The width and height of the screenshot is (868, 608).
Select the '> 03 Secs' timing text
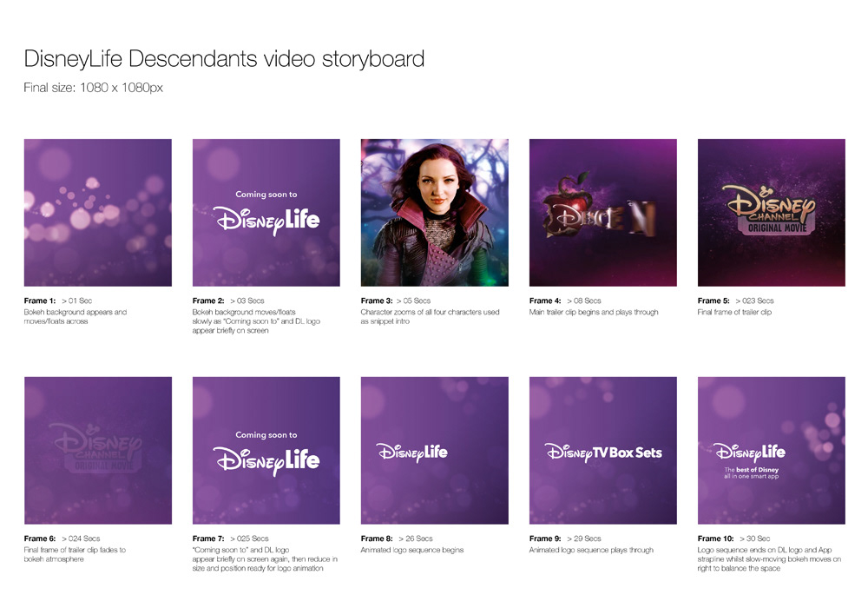(x=247, y=301)
